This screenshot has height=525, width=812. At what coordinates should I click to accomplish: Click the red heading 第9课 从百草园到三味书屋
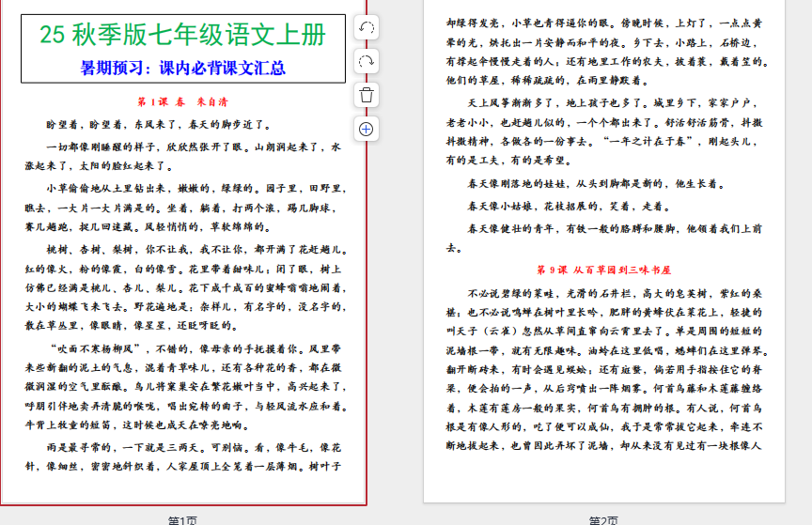[x=604, y=270]
